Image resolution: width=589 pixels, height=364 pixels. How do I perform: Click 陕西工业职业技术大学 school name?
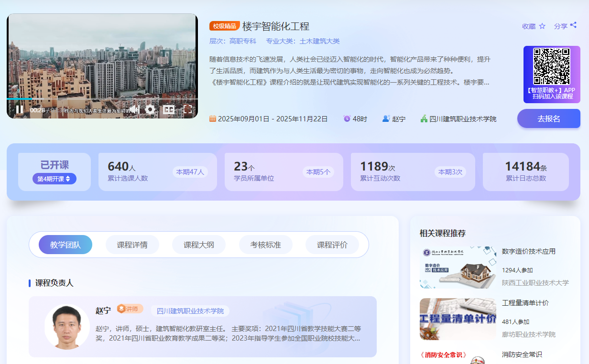(x=535, y=283)
